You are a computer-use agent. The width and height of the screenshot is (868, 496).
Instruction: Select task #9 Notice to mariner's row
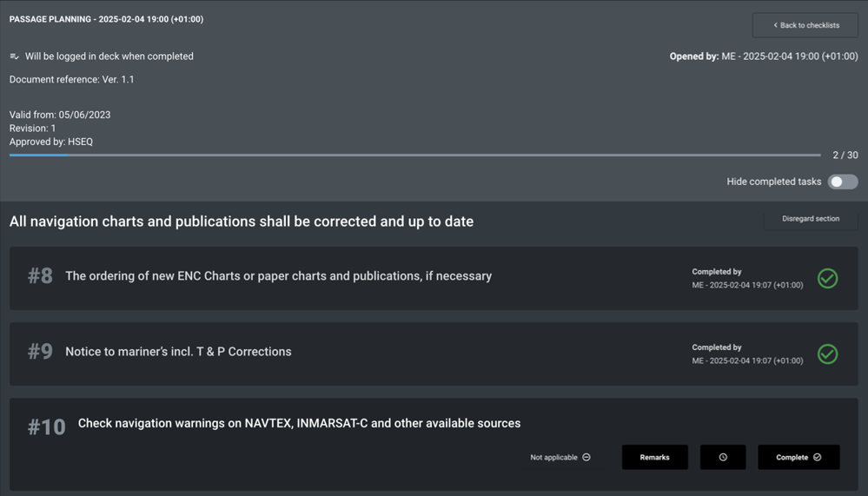pyautogui.click(x=178, y=352)
